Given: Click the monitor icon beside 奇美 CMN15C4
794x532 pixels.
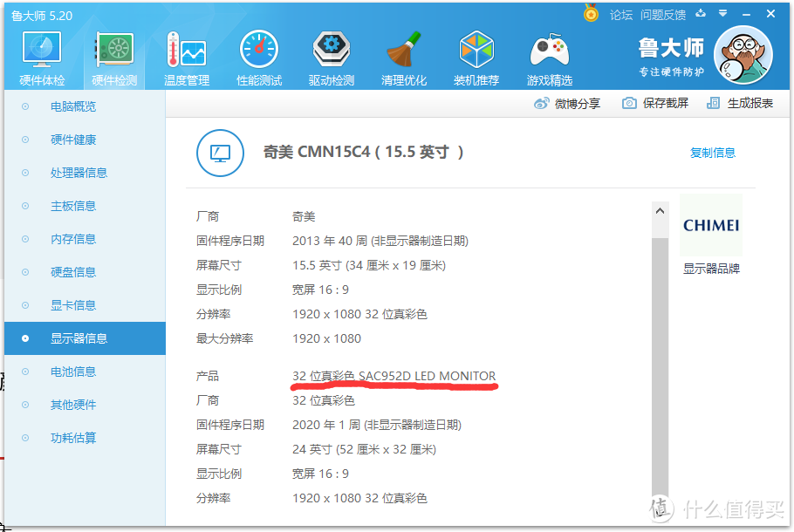Looking at the screenshot, I should [220, 153].
